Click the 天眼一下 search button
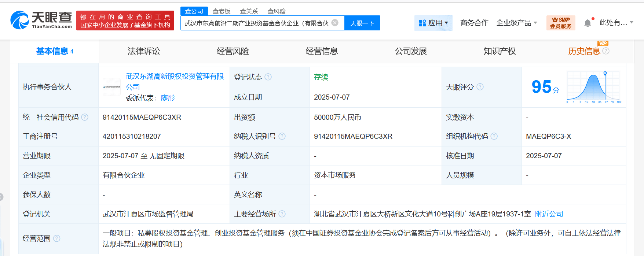 tap(362, 23)
